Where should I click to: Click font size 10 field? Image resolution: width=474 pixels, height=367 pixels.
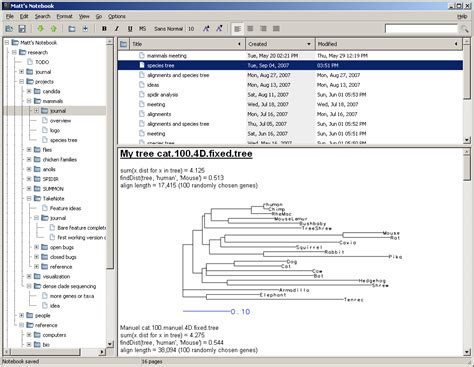[191, 29]
